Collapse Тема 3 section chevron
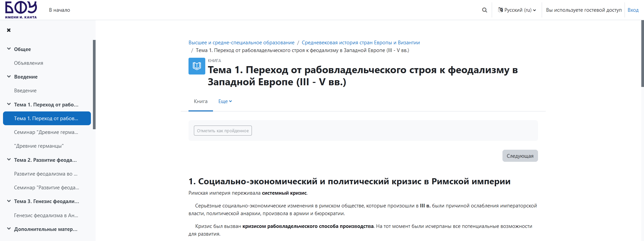Image resolution: width=644 pixels, height=241 pixels. coord(9,201)
